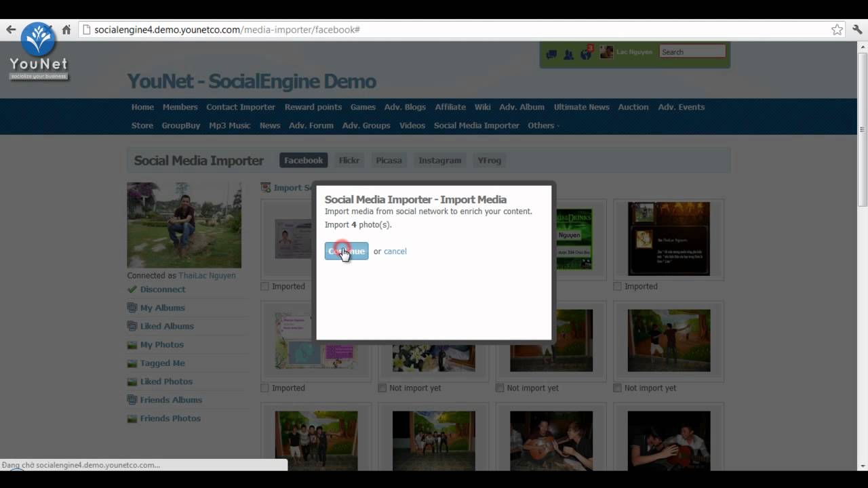
Task: Select the Picasa importer tab
Action: pos(389,161)
